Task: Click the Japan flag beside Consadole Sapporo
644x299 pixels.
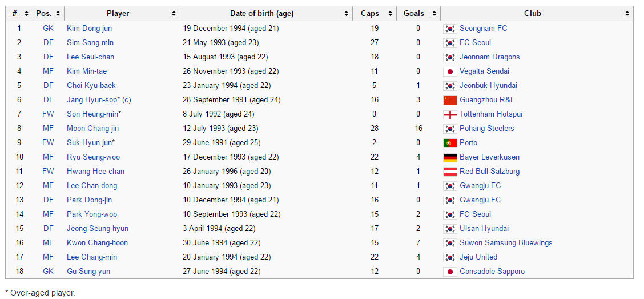Action: [x=450, y=272]
